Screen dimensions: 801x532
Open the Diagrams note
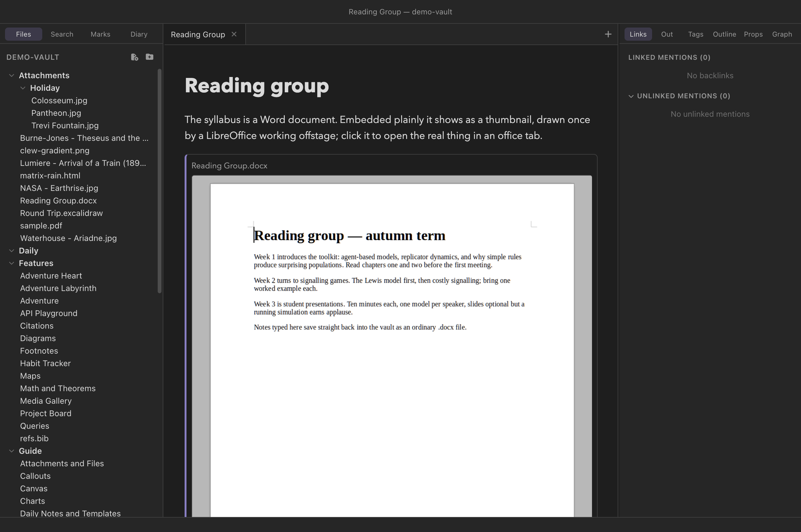point(38,338)
